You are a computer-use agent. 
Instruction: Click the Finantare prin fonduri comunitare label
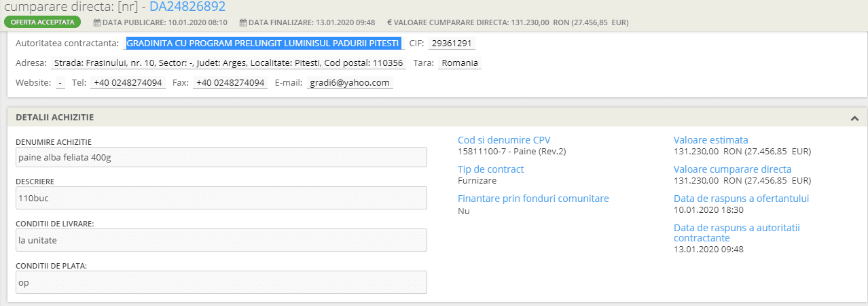pos(533,199)
